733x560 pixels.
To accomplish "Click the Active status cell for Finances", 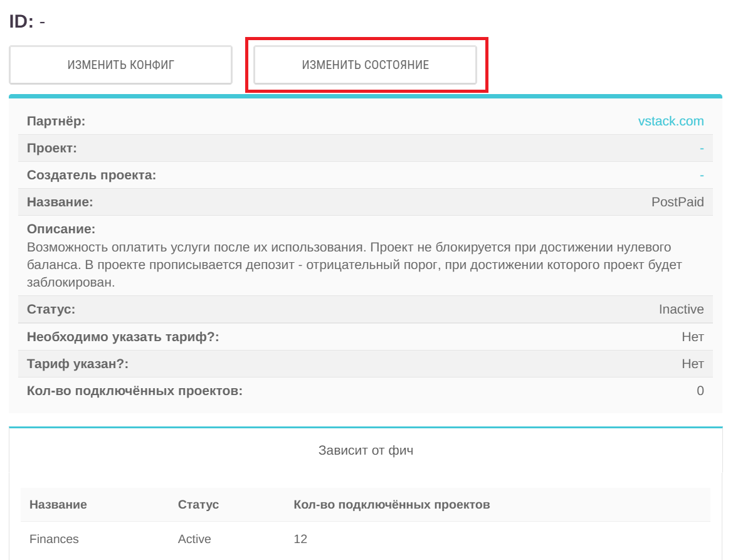I will 194,539.
